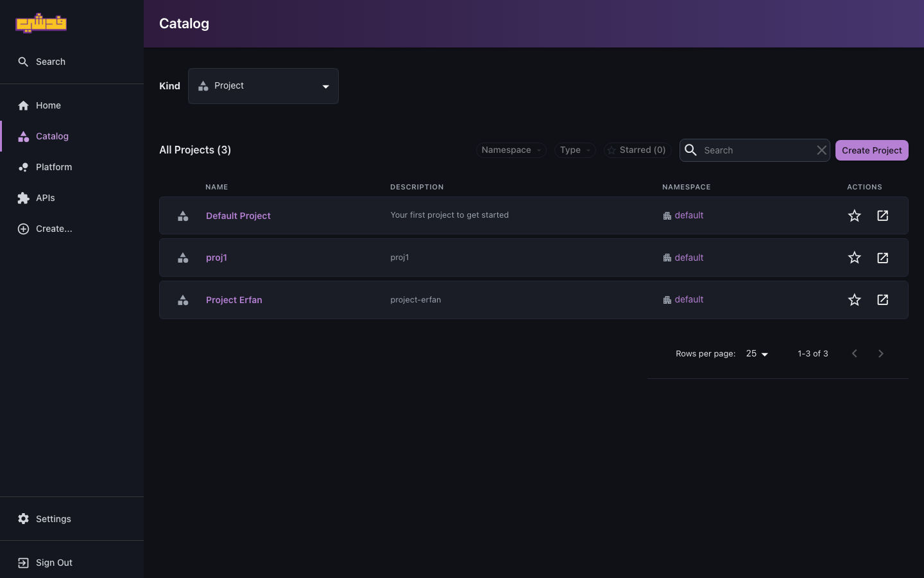This screenshot has width=924, height=578.
Task: Open the Namespace filter dropdown
Action: [x=511, y=150]
